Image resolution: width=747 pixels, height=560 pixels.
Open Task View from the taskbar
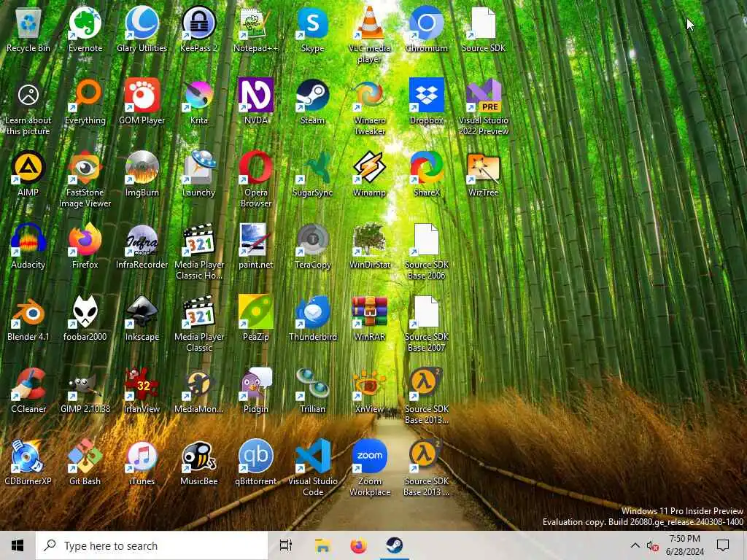(x=286, y=545)
